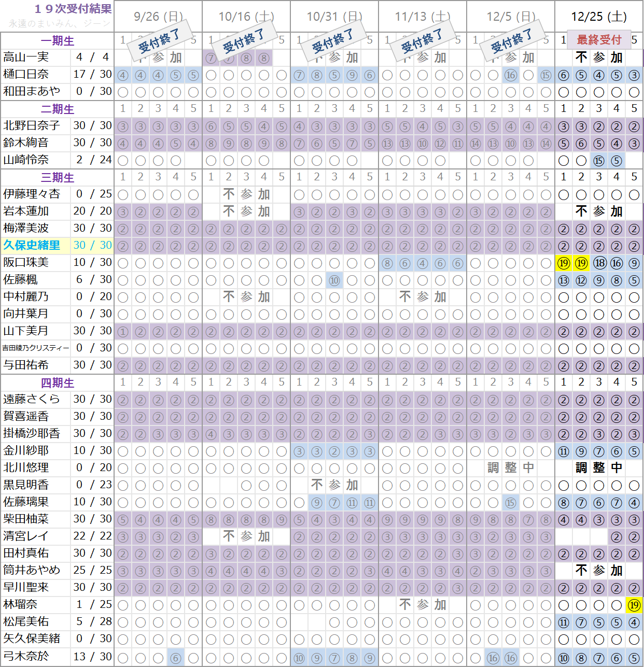Screen dimensions: 644x667
Task: Open the 9/26 (日) date column header
Action: pos(158,17)
